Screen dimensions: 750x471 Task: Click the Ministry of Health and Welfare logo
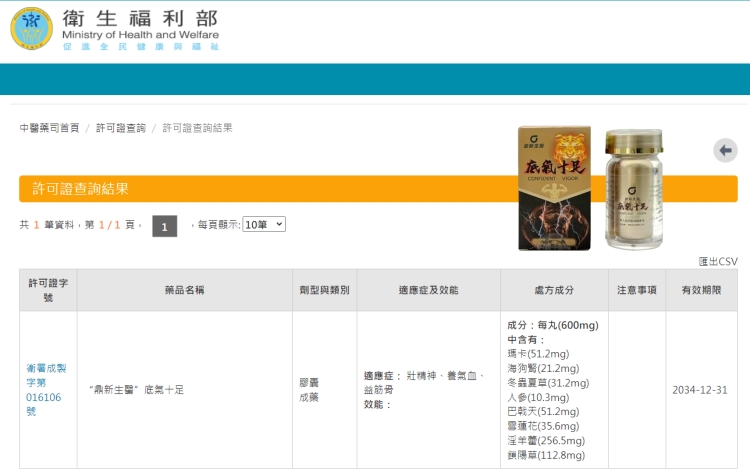(32, 29)
